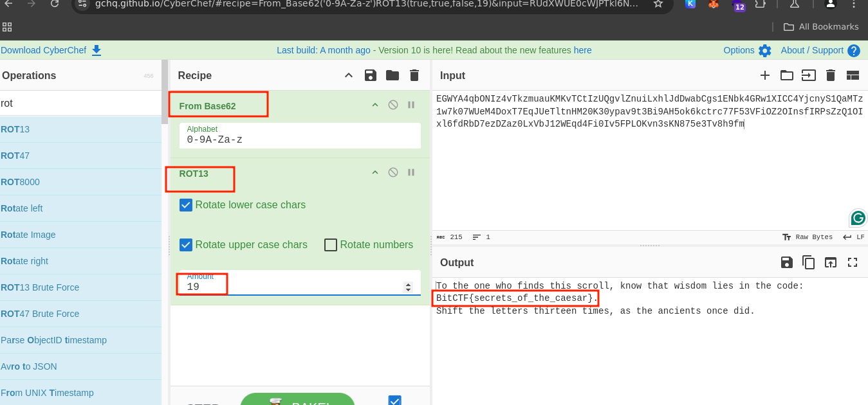Copy the raw output to the clipboard
The height and width of the screenshot is (405, 868).
coord(809,262)
